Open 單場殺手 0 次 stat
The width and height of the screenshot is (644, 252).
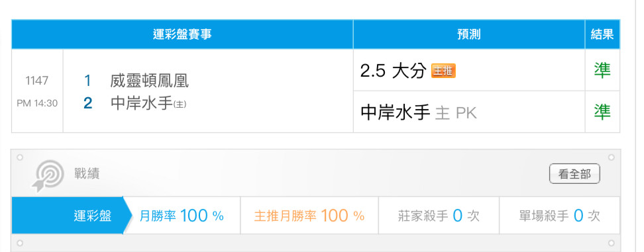tap(559, 216)
